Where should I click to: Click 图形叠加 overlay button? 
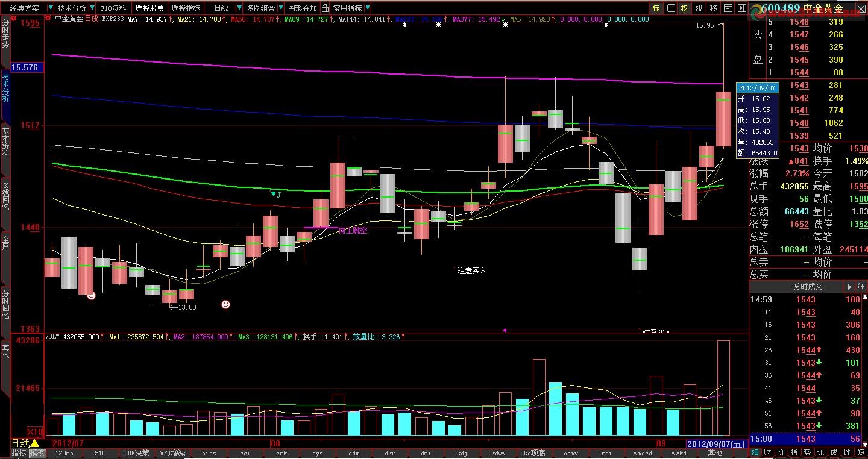click(x=302, y=8)
